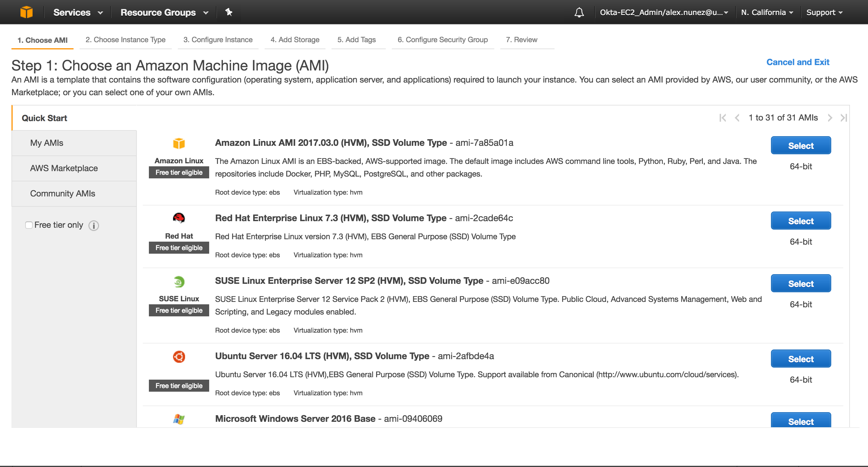Click the Amazon Linux AMI 2017.03.0 title

click(331, 143)
